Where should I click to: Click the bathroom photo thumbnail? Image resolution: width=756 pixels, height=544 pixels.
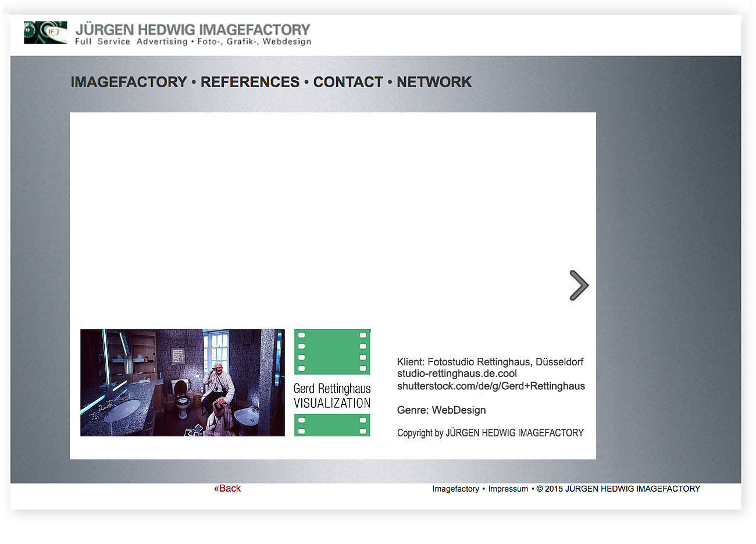click(x=182, y=382)
